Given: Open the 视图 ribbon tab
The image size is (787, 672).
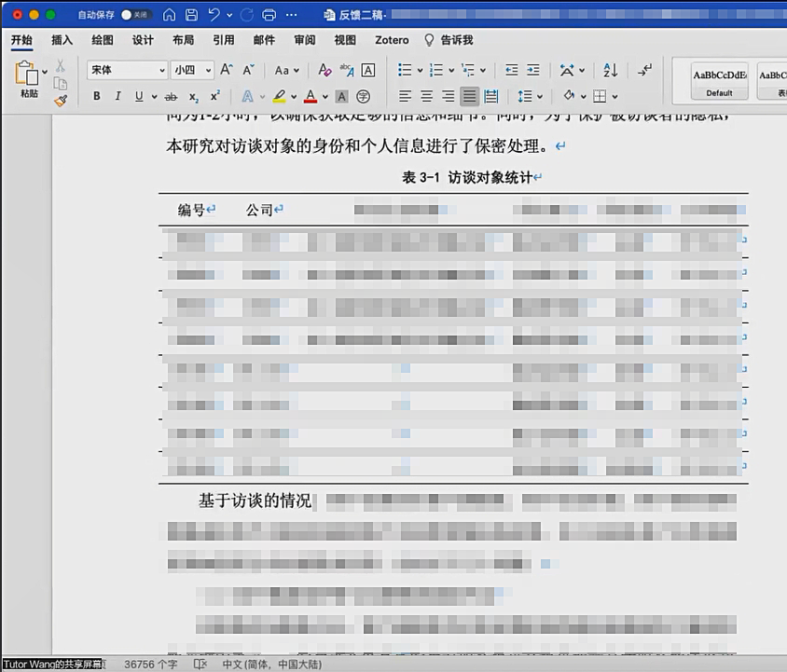Looking at the screenshot, I should (x=345, y=40).
